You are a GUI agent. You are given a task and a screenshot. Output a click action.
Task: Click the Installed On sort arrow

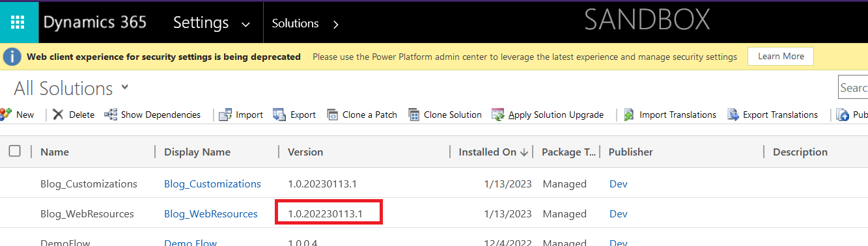coord(524,152)
